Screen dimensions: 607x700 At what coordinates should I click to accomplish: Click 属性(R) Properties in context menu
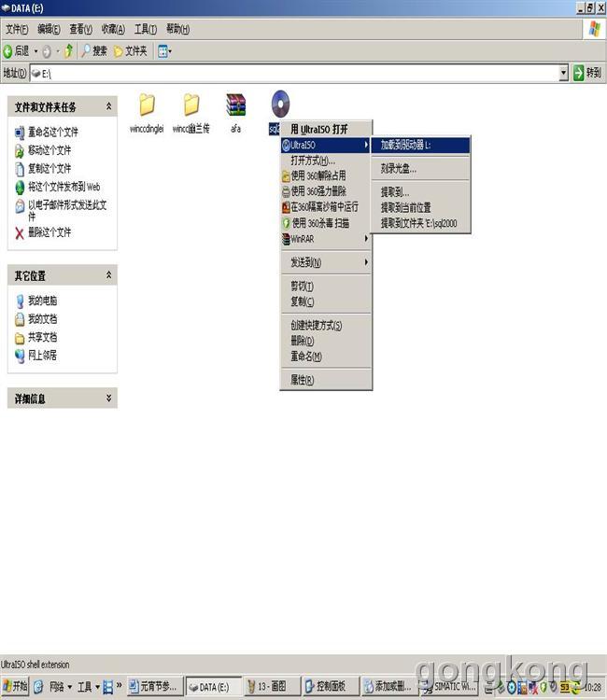tap(302, 380)
